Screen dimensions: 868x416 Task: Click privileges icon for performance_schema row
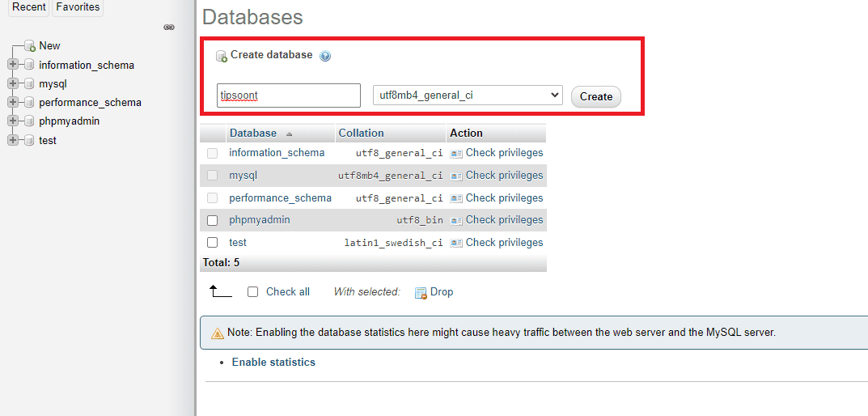pos(456,198)
